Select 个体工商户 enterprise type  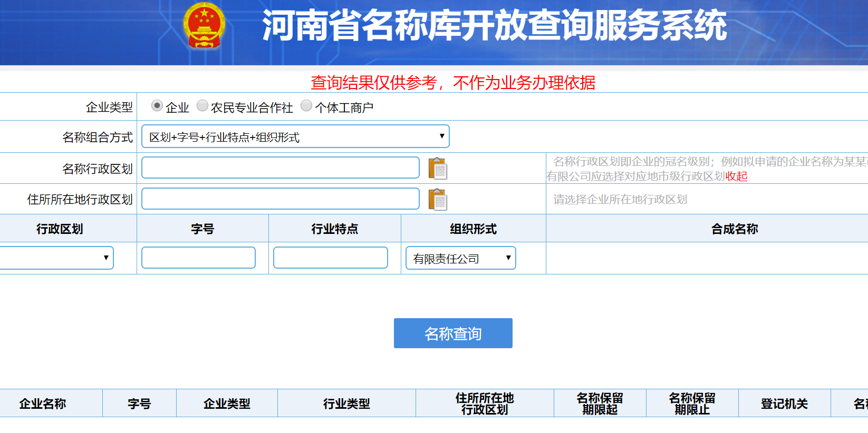point(306,106)
